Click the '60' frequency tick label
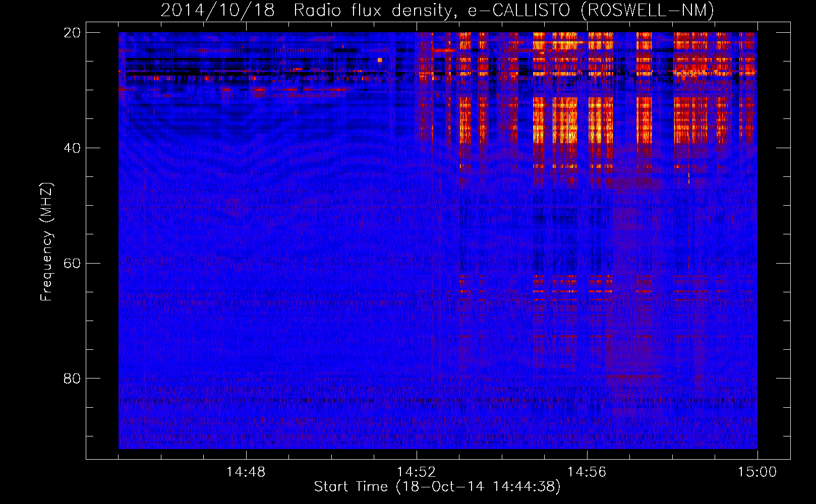816x504 pixels. (72, 264)
